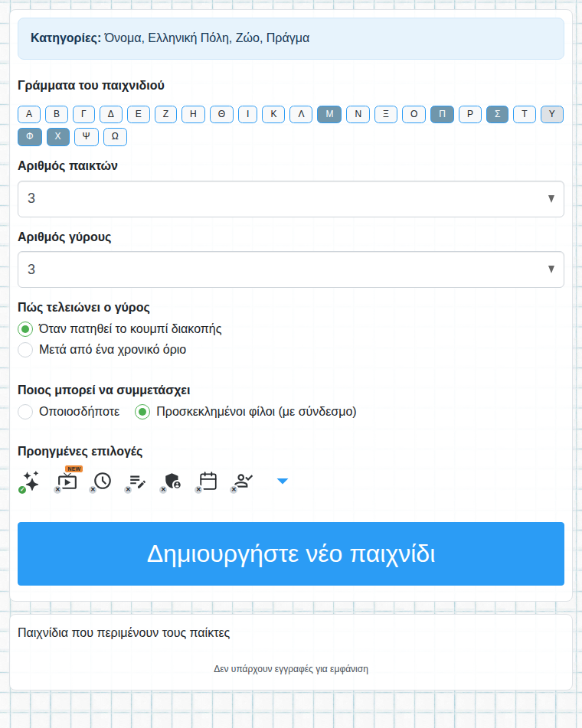Image resolution: width=582 pixels, height=728 pixels.
Task: Toggle the person checkmark advanced option
Action: (x=243, y=482)
